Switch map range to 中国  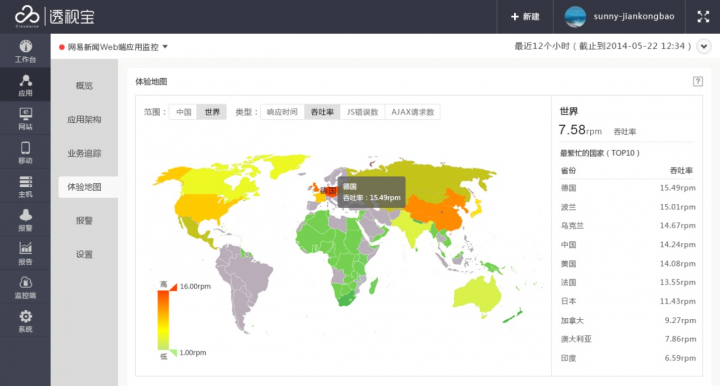click(x=183, y=112)
